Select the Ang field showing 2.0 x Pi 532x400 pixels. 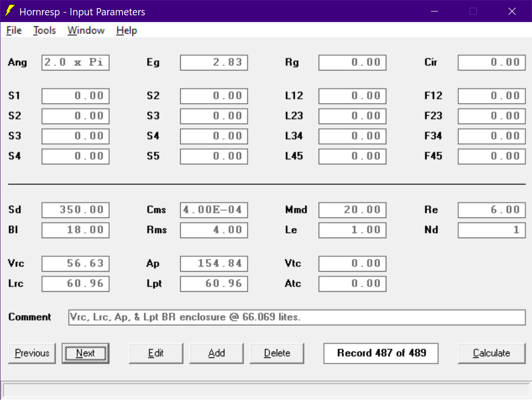point(75,62)
